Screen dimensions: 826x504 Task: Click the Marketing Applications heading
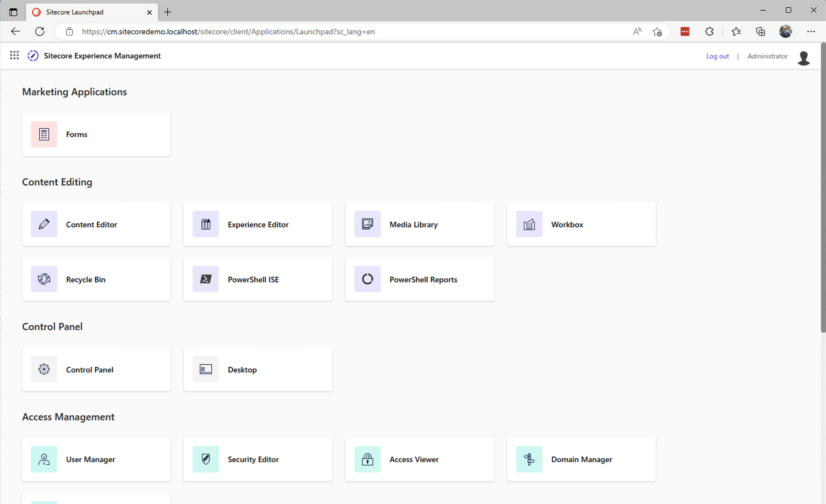pos(74,92)
